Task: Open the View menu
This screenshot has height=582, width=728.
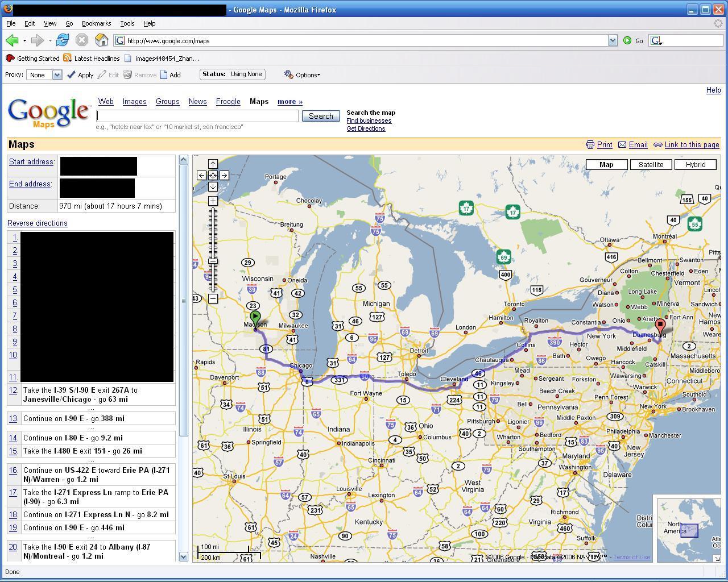Action: click(50, 23)
